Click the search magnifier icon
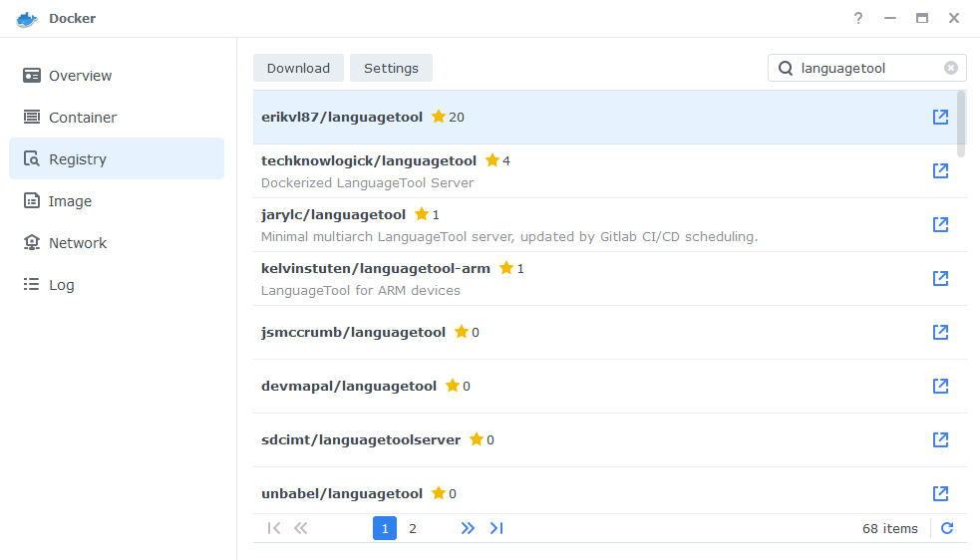Screen dimensions: 980x560 [786, 68]
